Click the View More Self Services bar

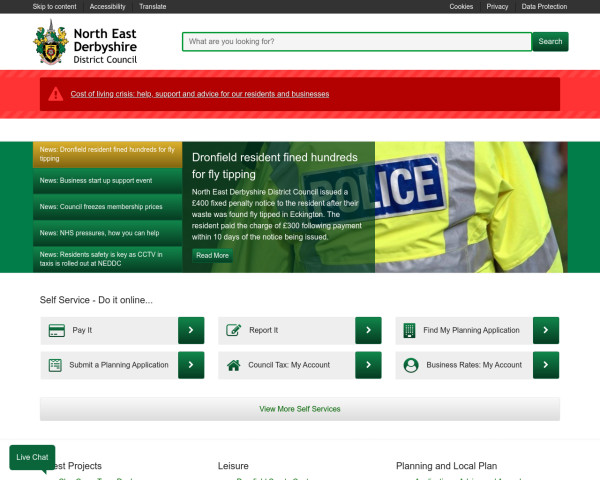[300, 409]
